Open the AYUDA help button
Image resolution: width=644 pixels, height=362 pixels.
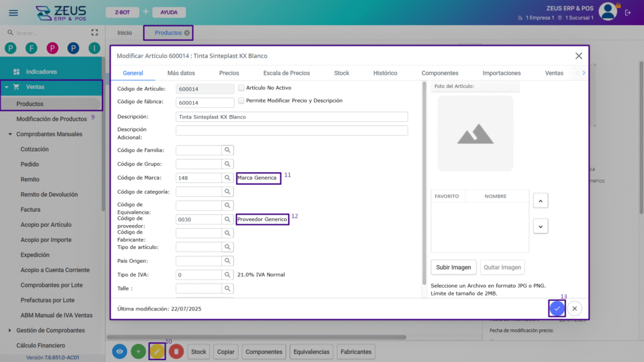(169, 13)
